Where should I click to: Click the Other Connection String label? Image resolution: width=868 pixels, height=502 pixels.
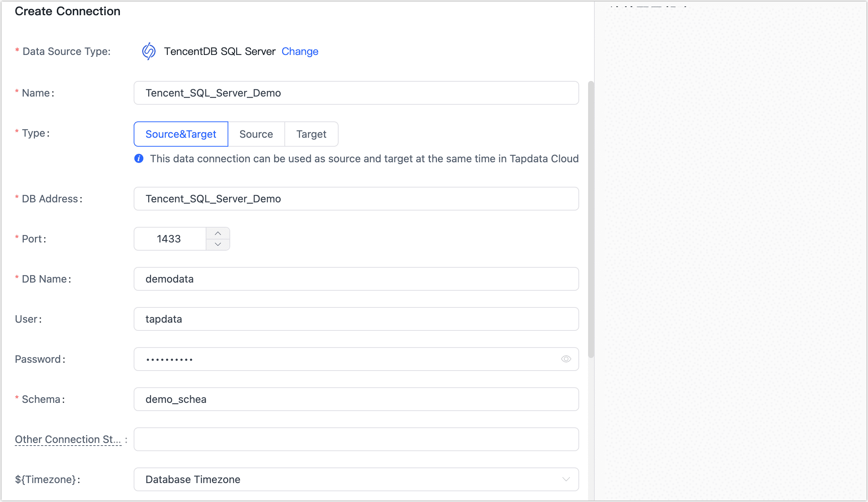pos(68,439)
